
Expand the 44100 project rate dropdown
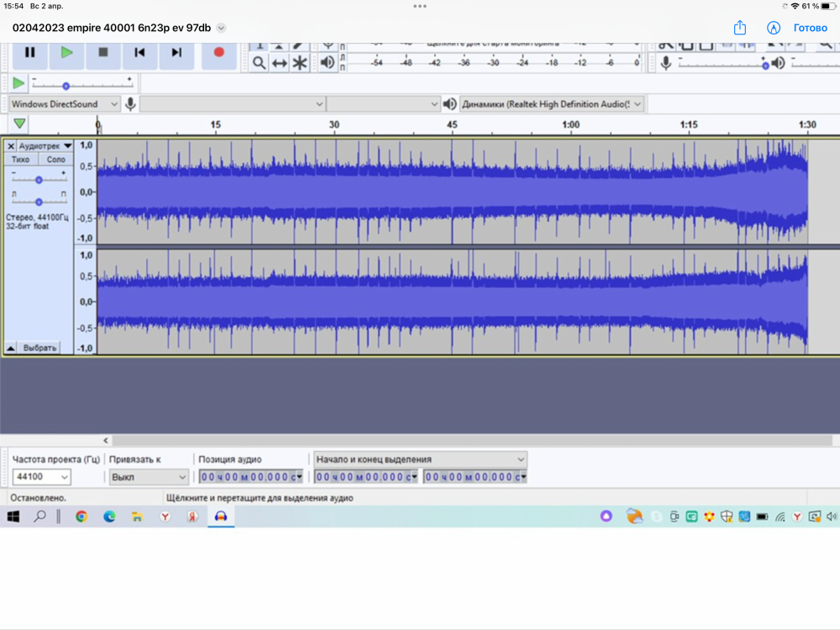pos(64,477)
